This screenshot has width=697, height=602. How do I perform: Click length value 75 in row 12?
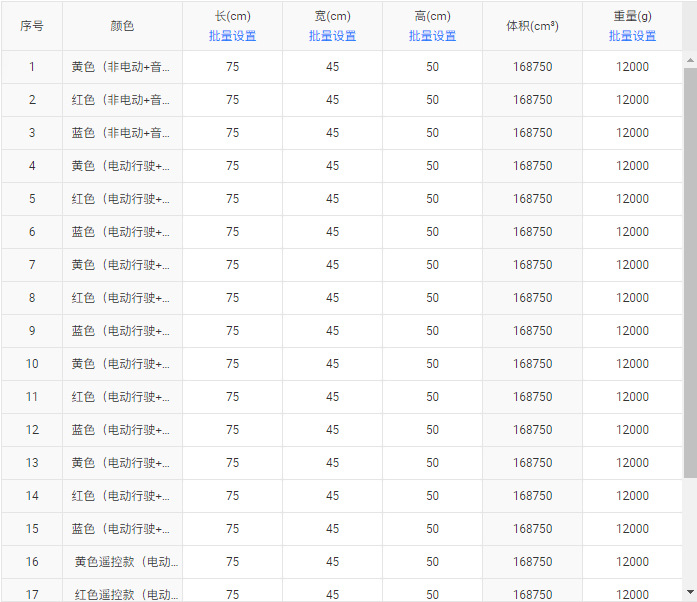coord(232,430)
